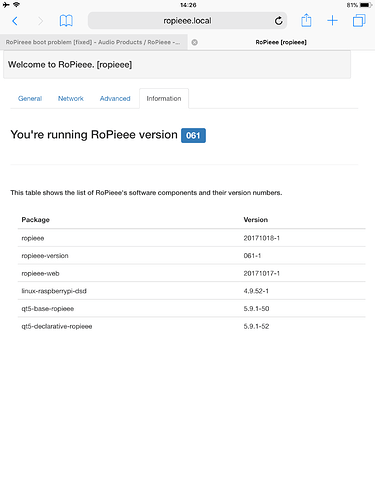Click version value 5.9.1-50
Screen dimensions: 375x500
(256, 309)
